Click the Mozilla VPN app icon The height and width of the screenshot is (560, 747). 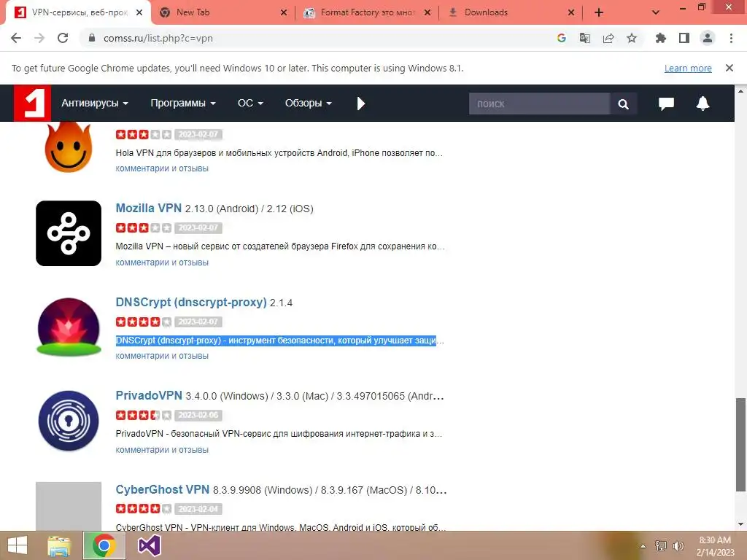pos(69,233)
